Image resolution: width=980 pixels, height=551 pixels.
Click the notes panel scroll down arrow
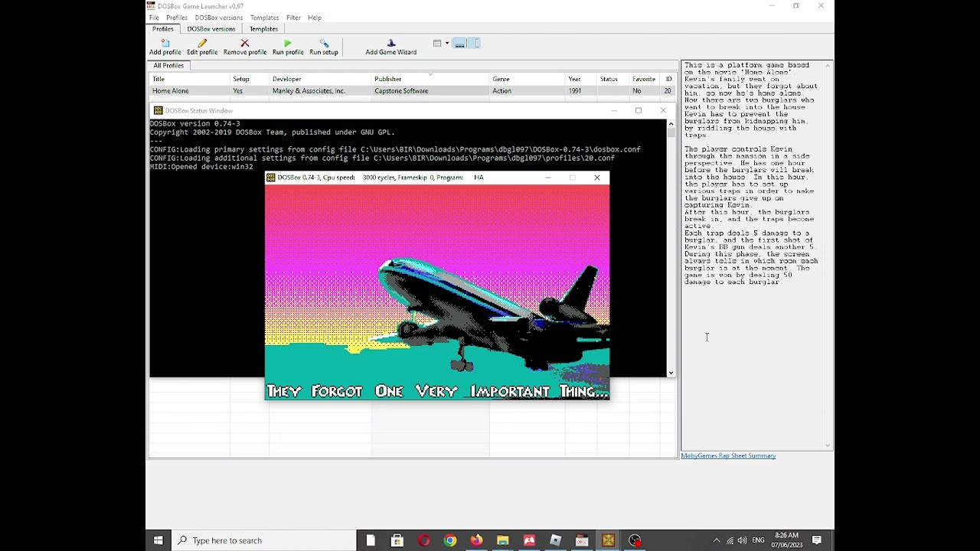click(x=828, y=445)
